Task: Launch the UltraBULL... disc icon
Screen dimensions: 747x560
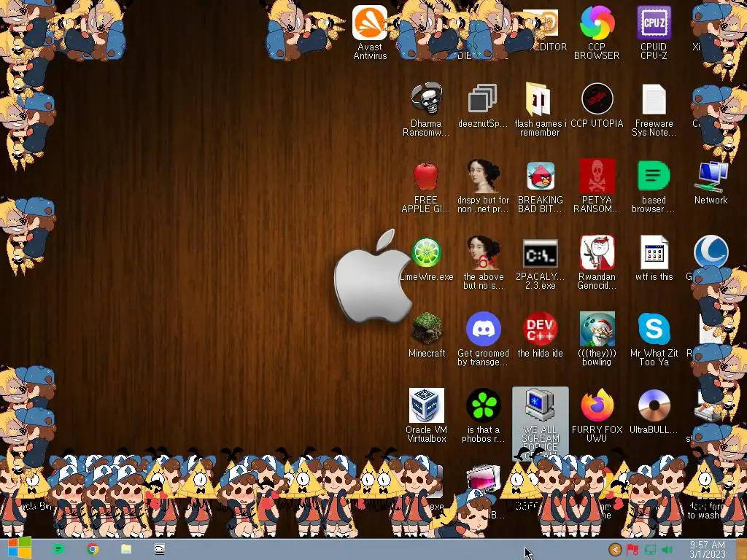Action: (x=654, y=413)
